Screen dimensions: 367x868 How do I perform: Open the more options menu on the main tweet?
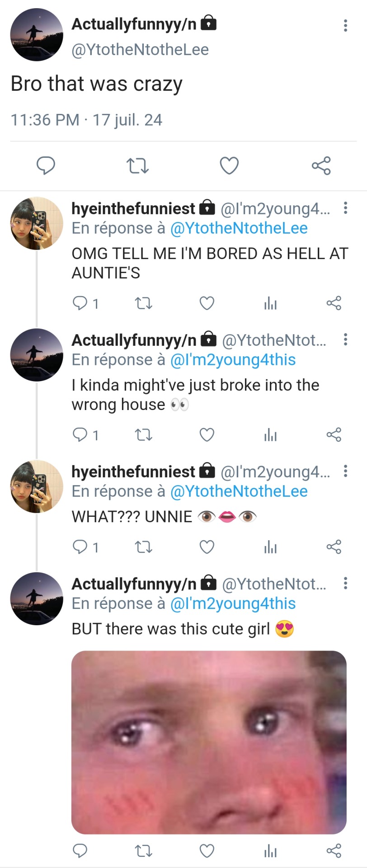click(345, 25)
